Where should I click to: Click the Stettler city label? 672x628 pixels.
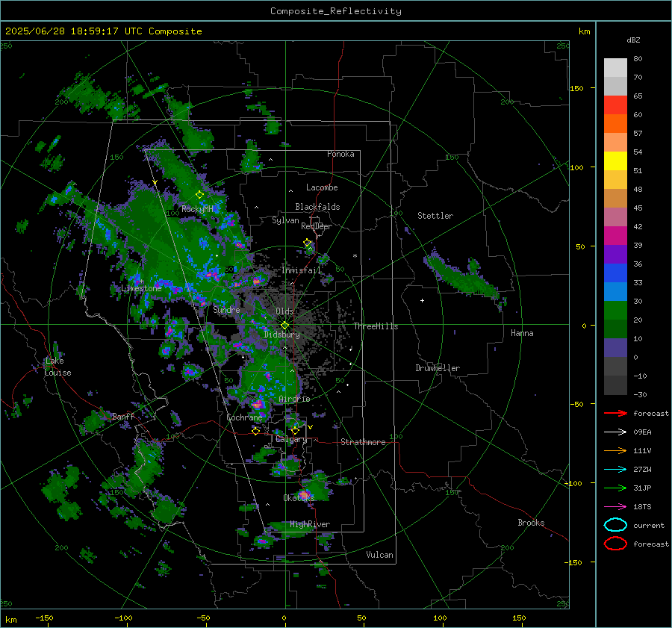[435, 216]
